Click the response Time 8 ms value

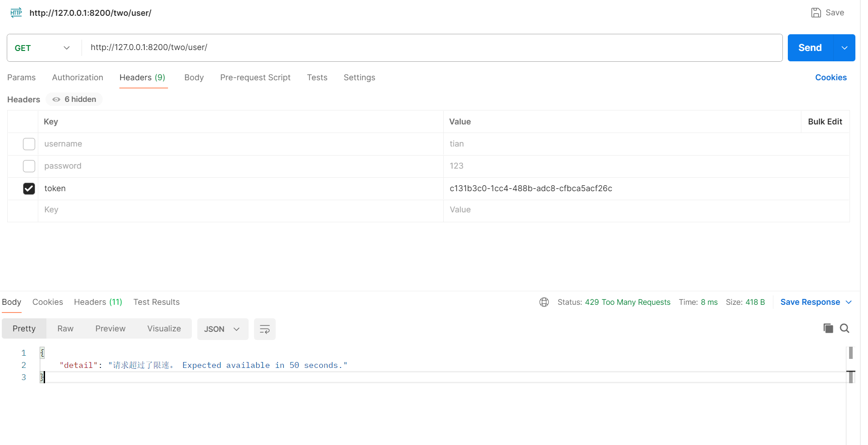pos(709,302)
